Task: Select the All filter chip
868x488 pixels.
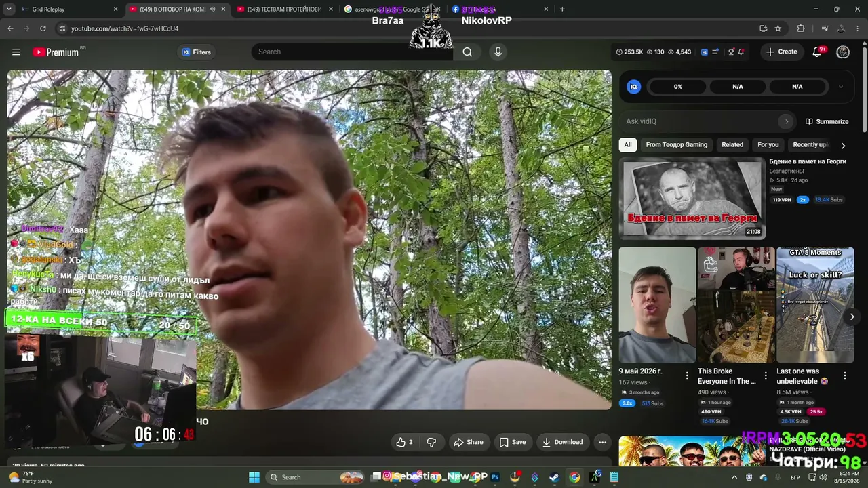Action: coord(628,144)
